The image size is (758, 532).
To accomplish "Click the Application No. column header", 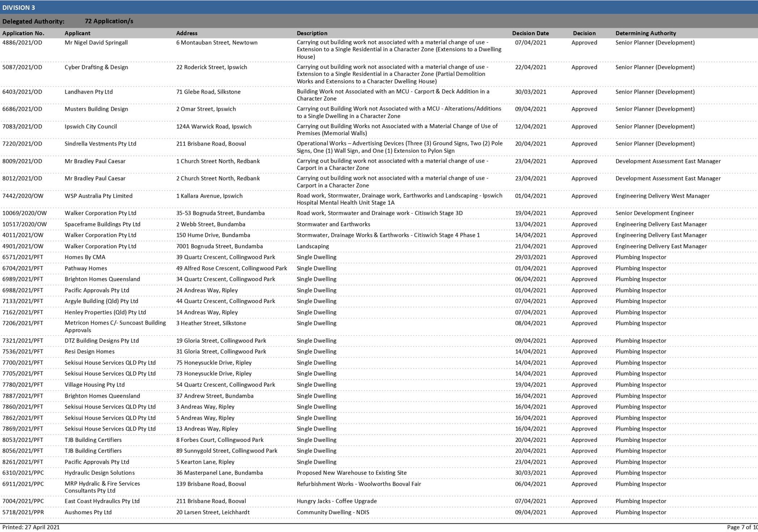I will coord(23,33).
